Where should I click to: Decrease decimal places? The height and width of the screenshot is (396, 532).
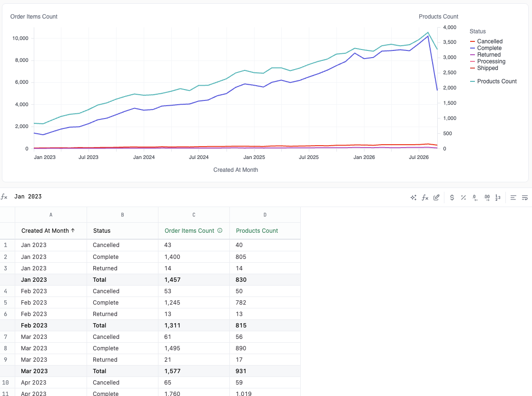pyautogui.click(x=475, y=198)
